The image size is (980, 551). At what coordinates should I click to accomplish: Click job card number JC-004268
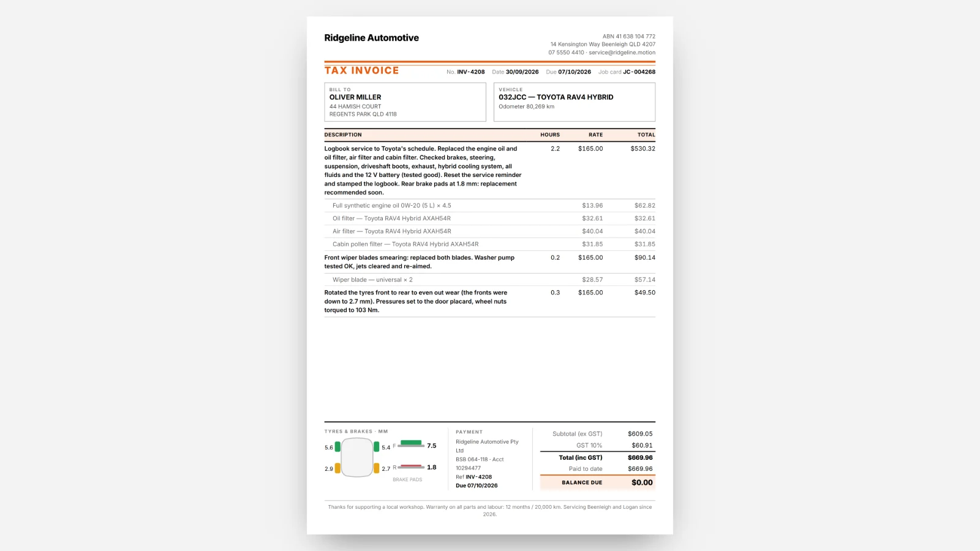(639, 72)
